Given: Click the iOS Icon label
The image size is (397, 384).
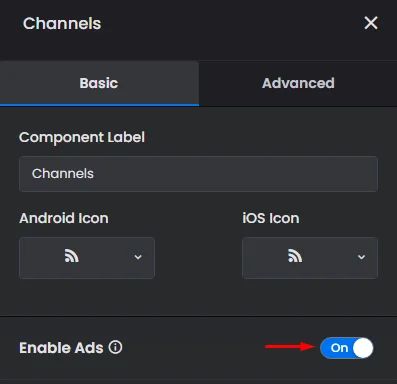Looking at the screenshot, I should tap(271, 218).
